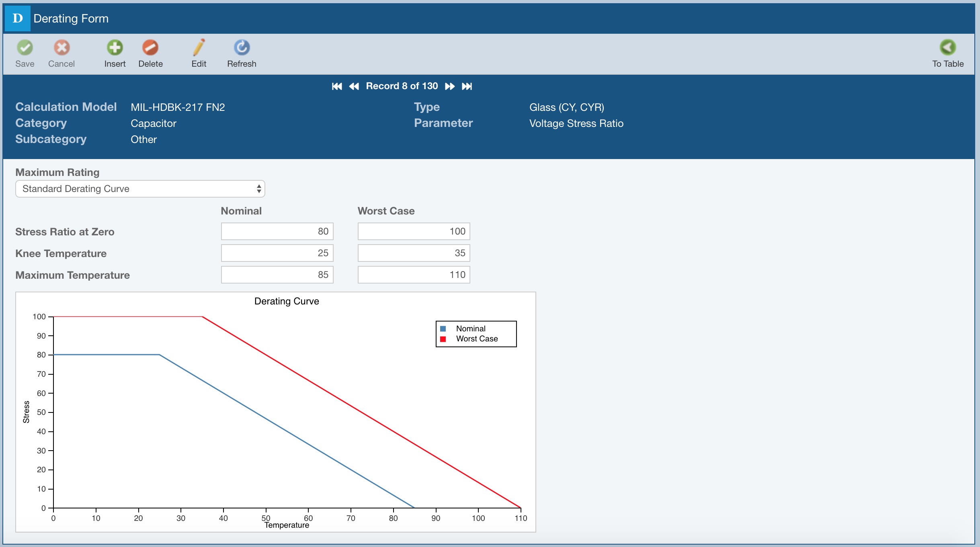
Task: Click the blue Nominal legend swatch
Action: (x=443, y=329)
